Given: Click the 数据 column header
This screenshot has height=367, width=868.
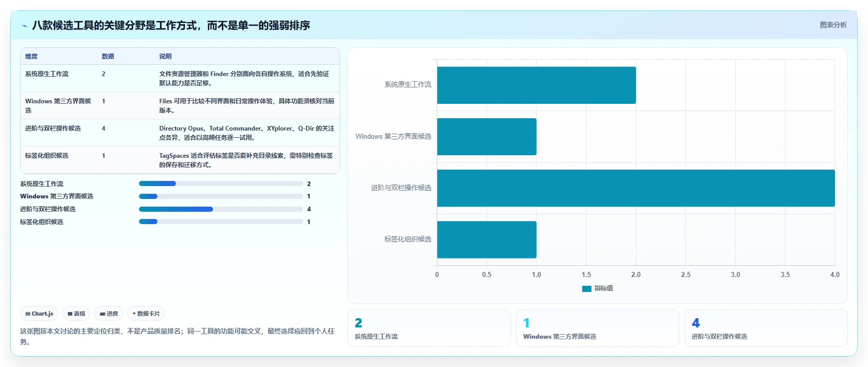Looking at the screenshot, I should pos(108,57).
